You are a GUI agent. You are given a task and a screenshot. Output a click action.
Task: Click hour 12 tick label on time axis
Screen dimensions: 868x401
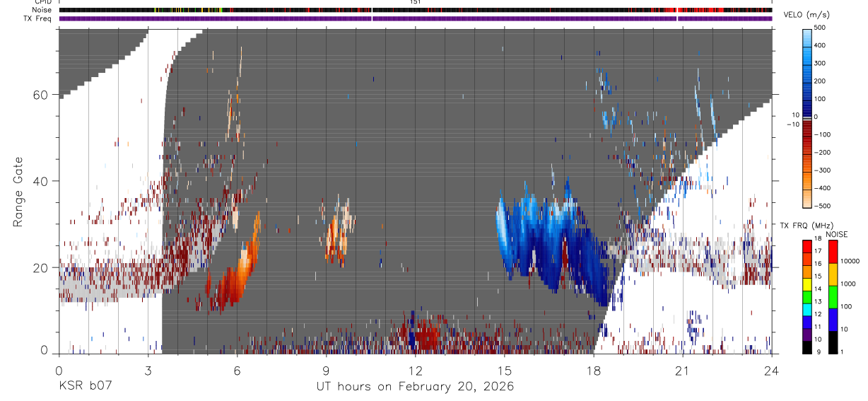point(415,370)
